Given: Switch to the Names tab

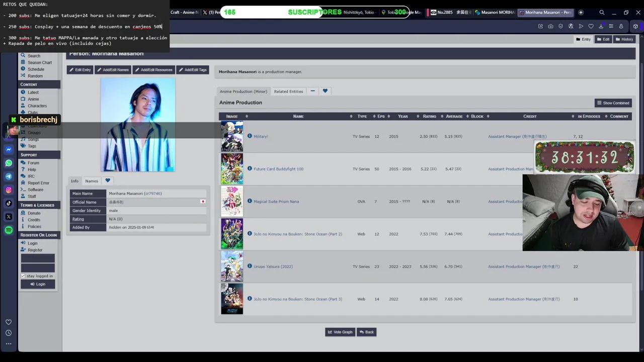Looking at the screenshot, I should tap(92, 180).
